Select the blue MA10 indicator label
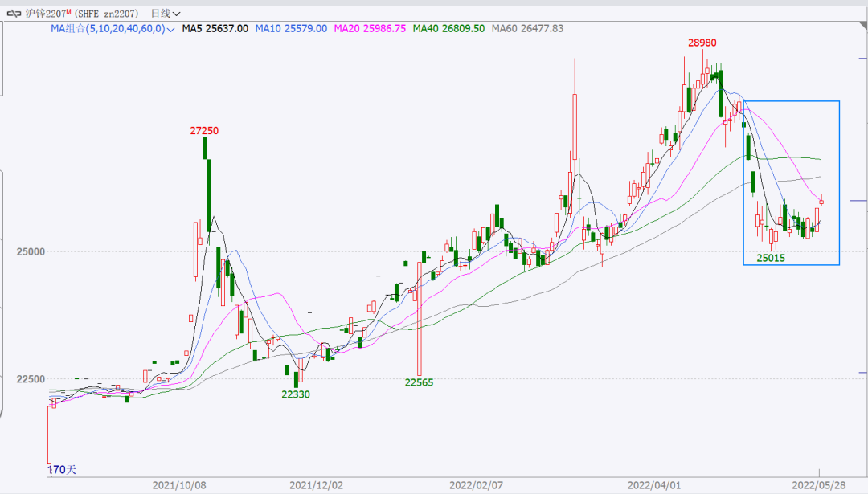Screen dimensions: 868x494 point(291,28)
